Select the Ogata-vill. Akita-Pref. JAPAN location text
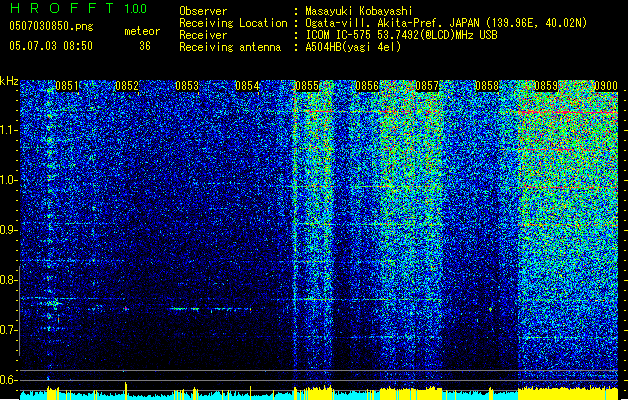 (446, 23)
